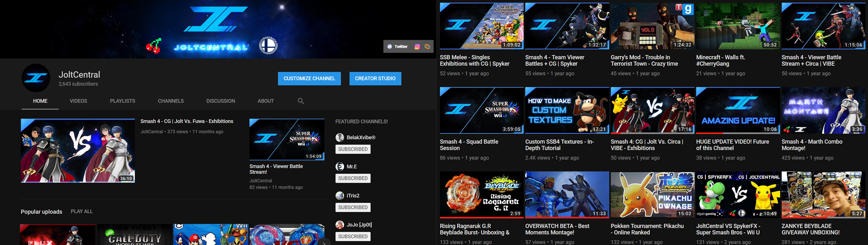Play the featured Jolt Vs. Fuwa thumbnail
The width and height of the screenshot is (868, 245).
point(78,150)
